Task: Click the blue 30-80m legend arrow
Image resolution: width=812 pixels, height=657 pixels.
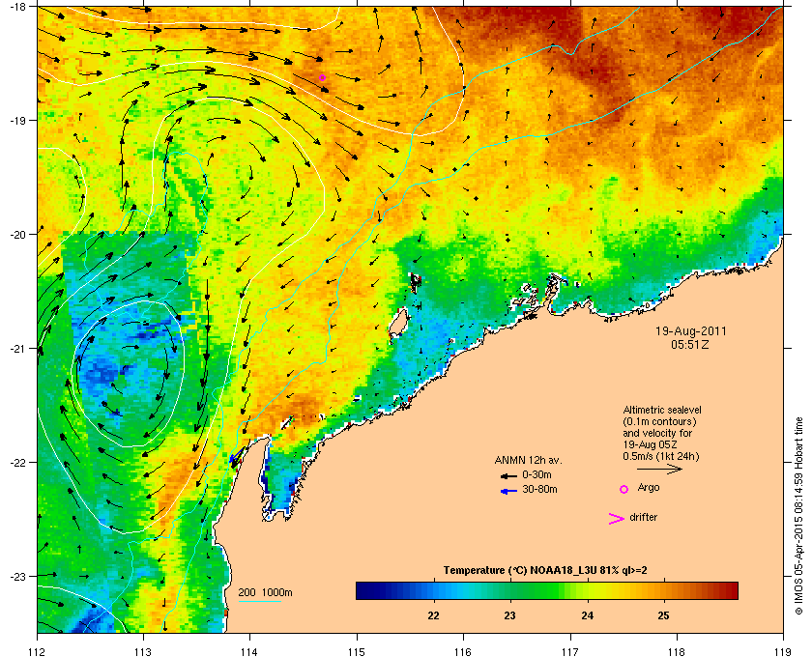Action: click(x=508, y=491)
